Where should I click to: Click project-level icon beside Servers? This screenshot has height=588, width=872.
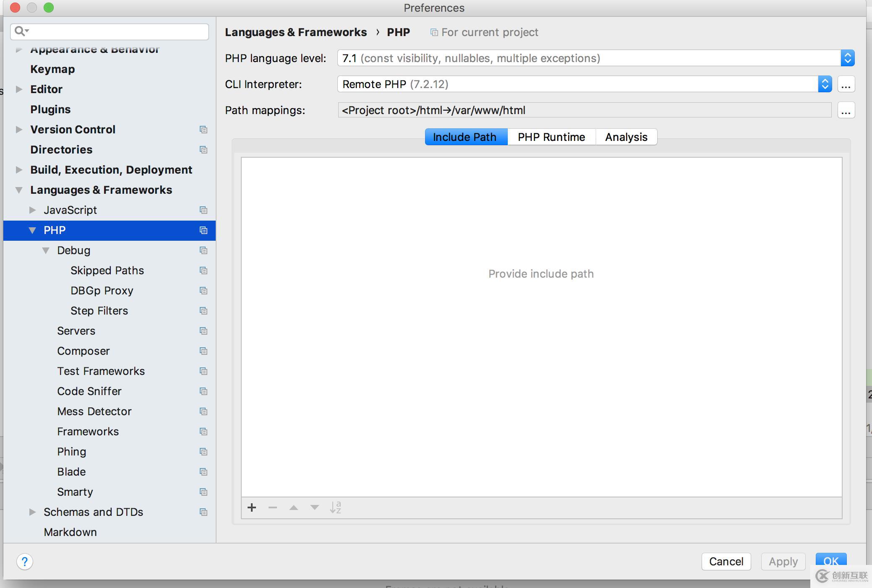click(x=204, y=331)
